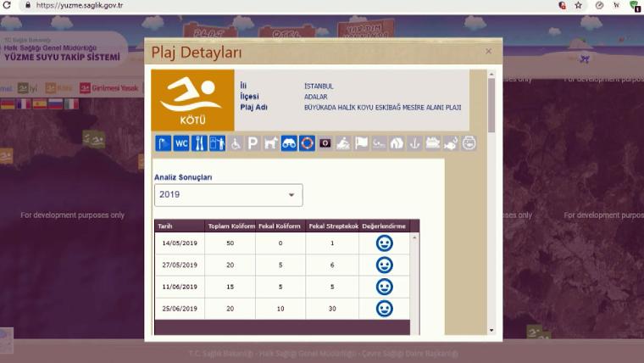Click the shower facility icon
644x363 pixels.
point(163,143)
